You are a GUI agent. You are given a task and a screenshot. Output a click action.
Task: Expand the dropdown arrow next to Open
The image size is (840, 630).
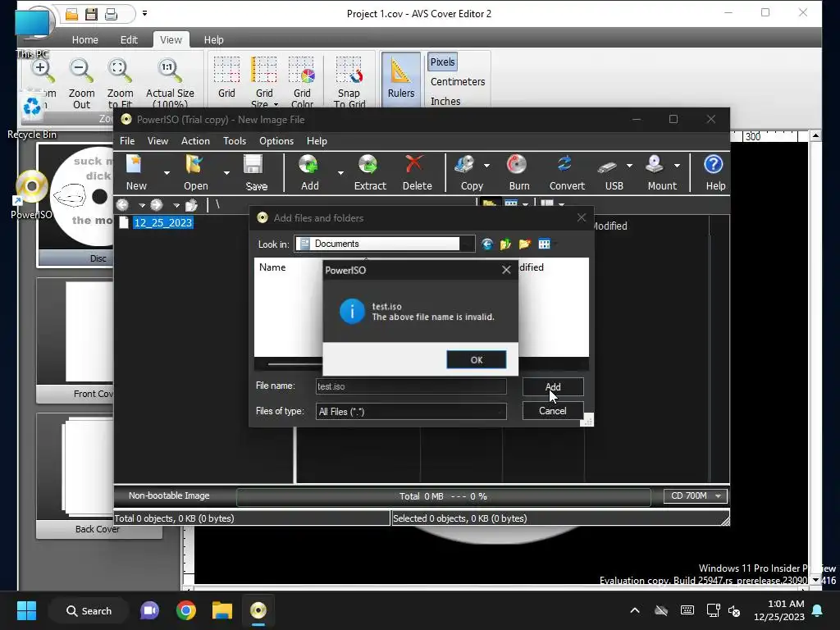coord(226,172)
